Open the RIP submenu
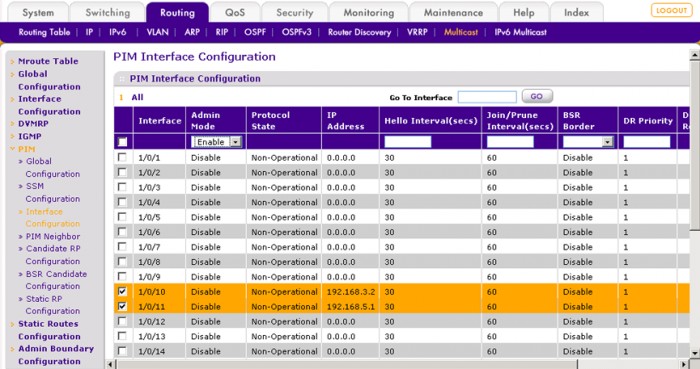The width and height of the screenshot is (700, 369). click(x=222, y=32)
